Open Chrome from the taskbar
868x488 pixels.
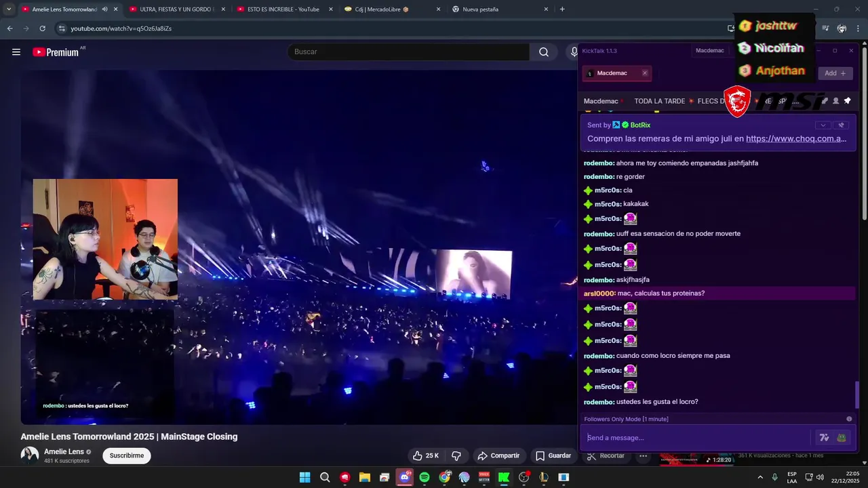pyautogui.click(x=444, y=477)
